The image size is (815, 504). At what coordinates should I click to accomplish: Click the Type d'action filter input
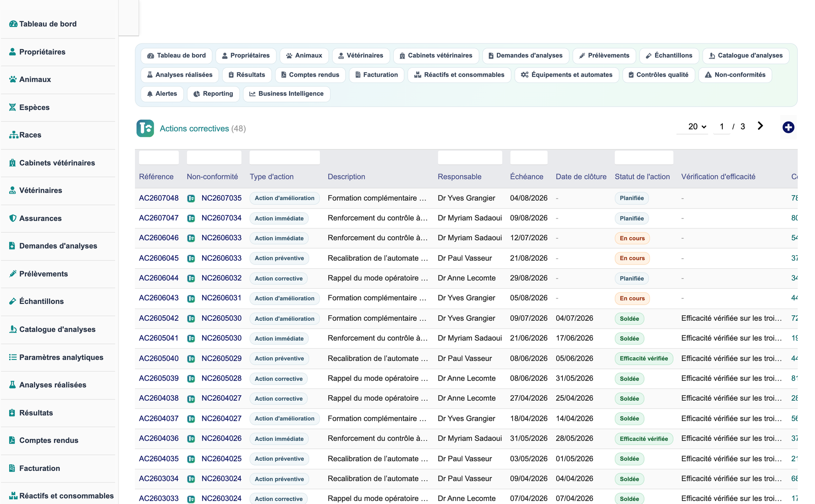285,157
